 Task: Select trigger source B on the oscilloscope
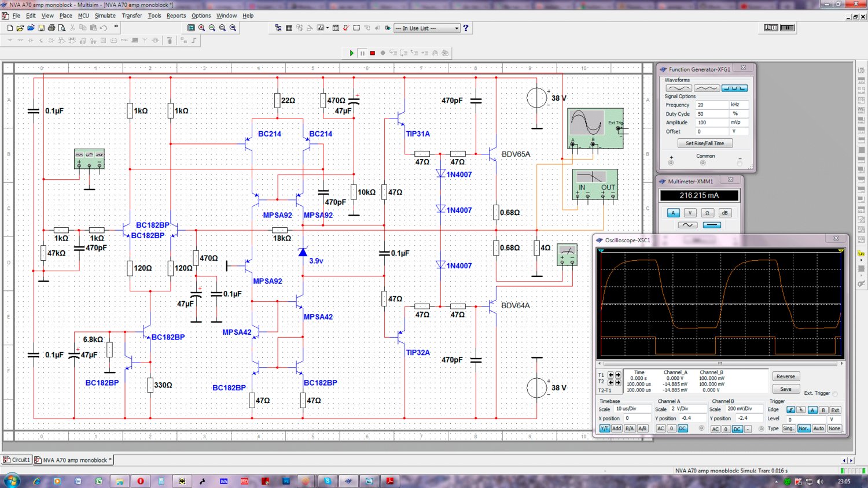click(823, 410)
